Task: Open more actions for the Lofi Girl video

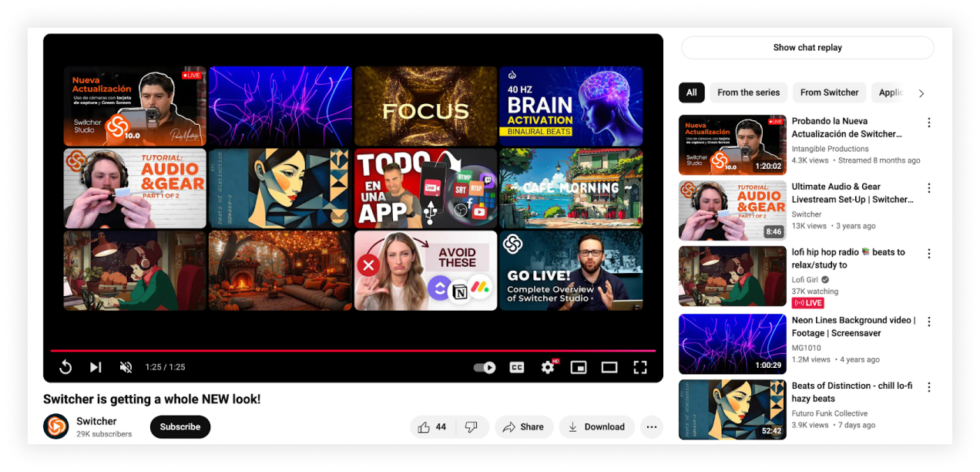Action: pos(929,253)
